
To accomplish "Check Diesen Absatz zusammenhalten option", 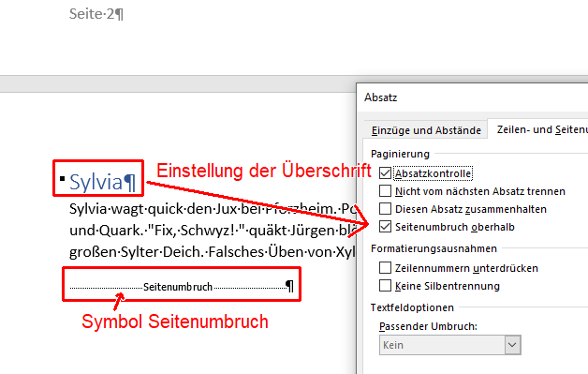I will click(x=385, y=209).
